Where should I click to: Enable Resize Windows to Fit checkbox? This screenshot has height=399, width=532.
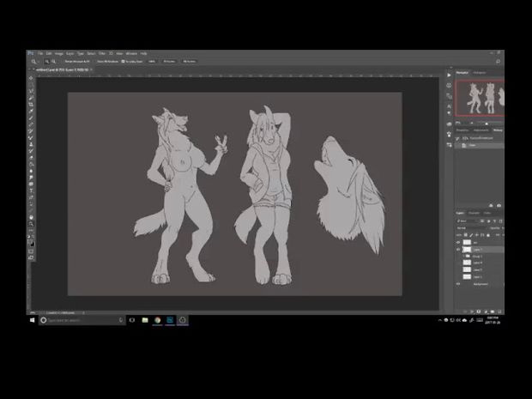click(63, 62)
